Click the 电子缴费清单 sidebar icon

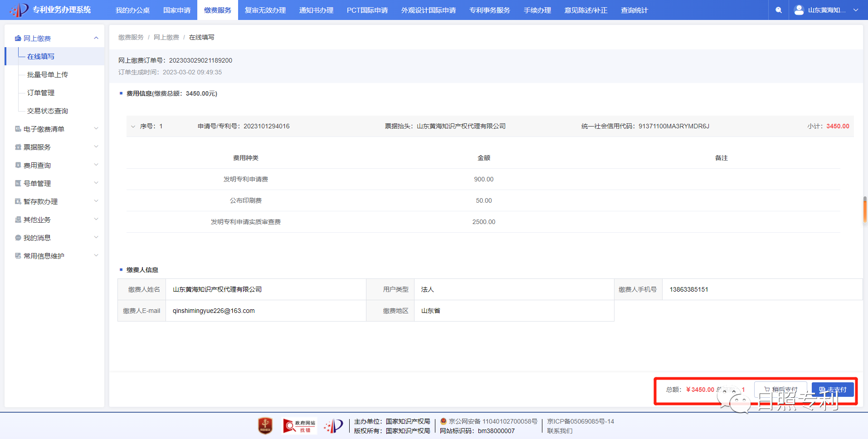pos(18,129)
